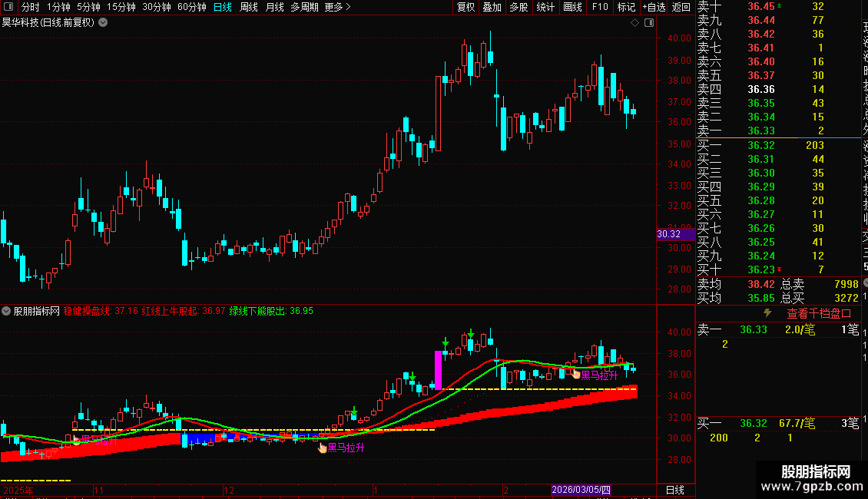Screen dimensions: 868x499
Task: Click the 2025年 year label on timeline
Action: tap(18, 490)
